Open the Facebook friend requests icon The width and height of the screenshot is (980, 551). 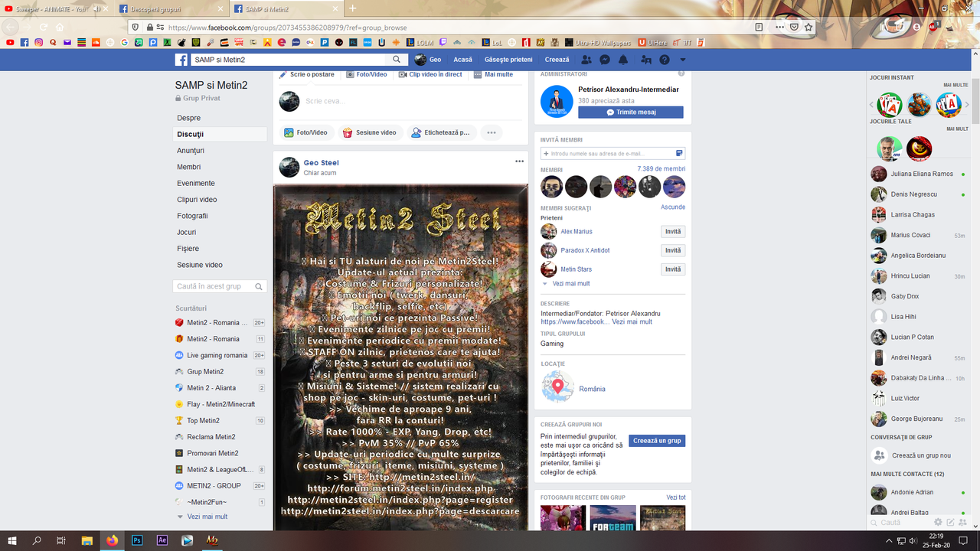tap(586, 60)
